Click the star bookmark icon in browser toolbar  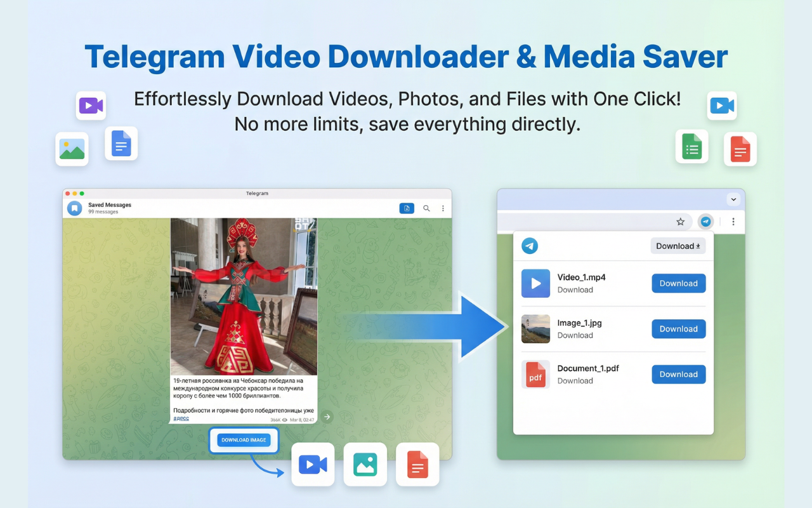click(681, 222)
